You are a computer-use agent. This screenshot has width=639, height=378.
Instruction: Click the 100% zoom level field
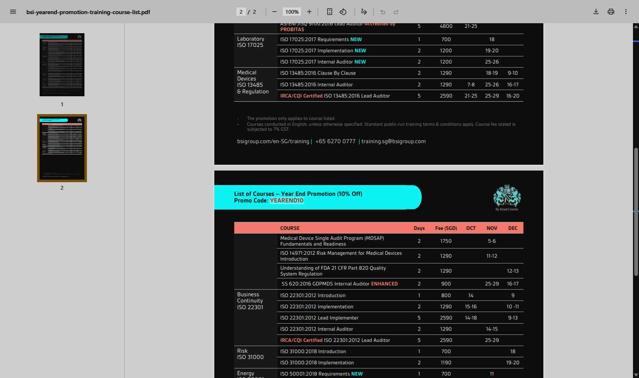pyautogui.click(x=292, y=12)
